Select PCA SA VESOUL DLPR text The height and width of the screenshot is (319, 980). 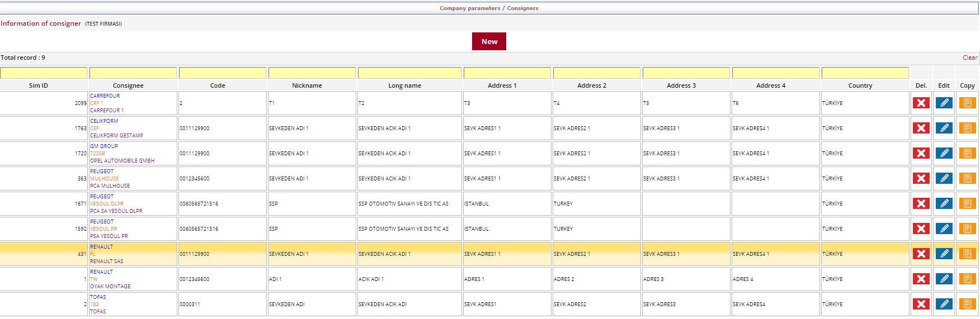116,211
